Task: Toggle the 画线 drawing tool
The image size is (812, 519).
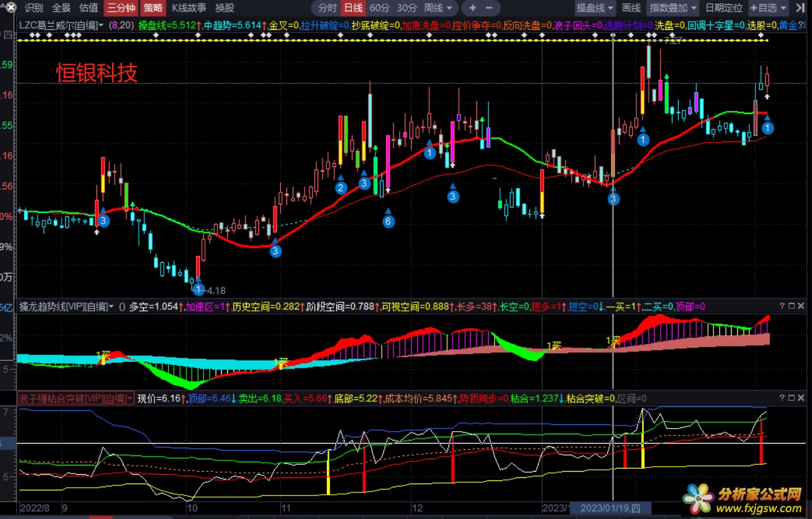Action: point(631,8)
